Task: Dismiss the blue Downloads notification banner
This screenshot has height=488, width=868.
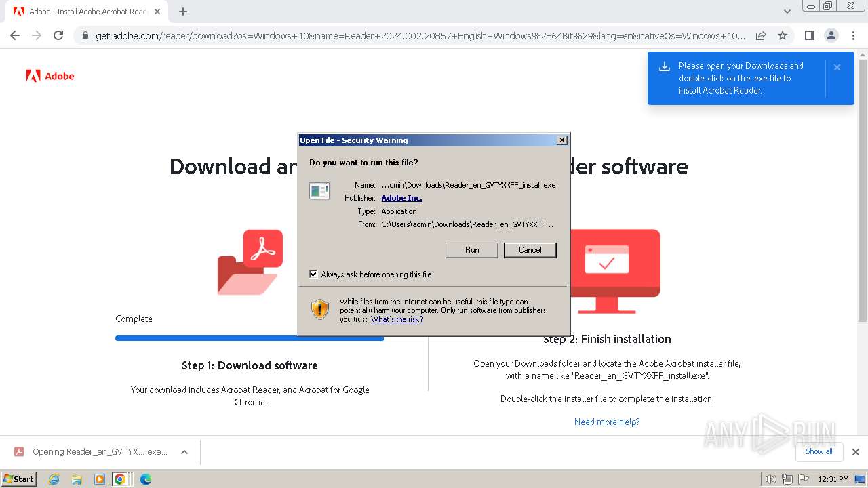Action: tap(837, 67)
